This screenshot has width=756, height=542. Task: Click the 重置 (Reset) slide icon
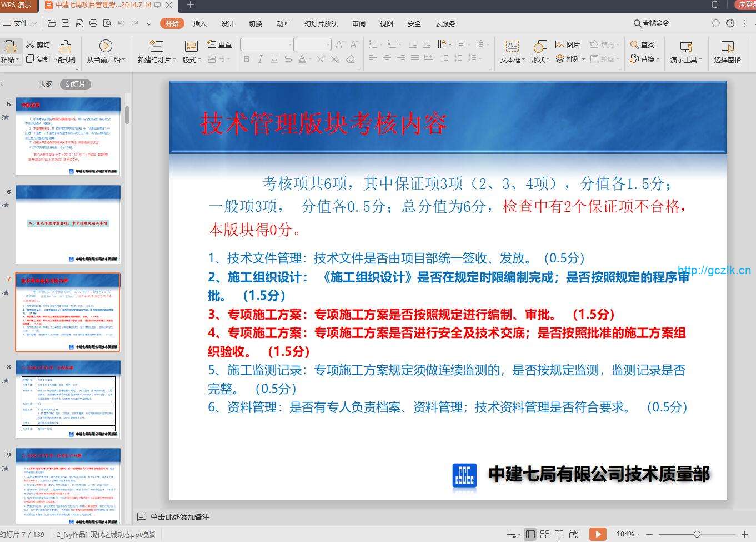click(219, 44)
